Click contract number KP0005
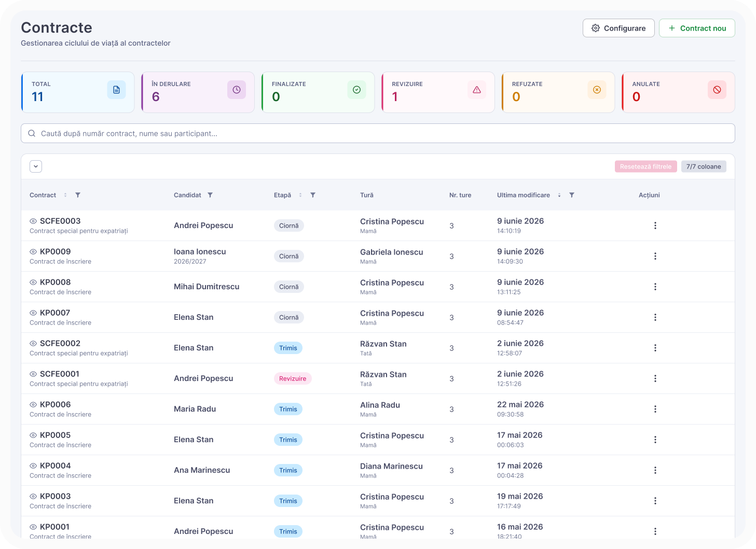The image size is (756, 549). tap(55, 435)
